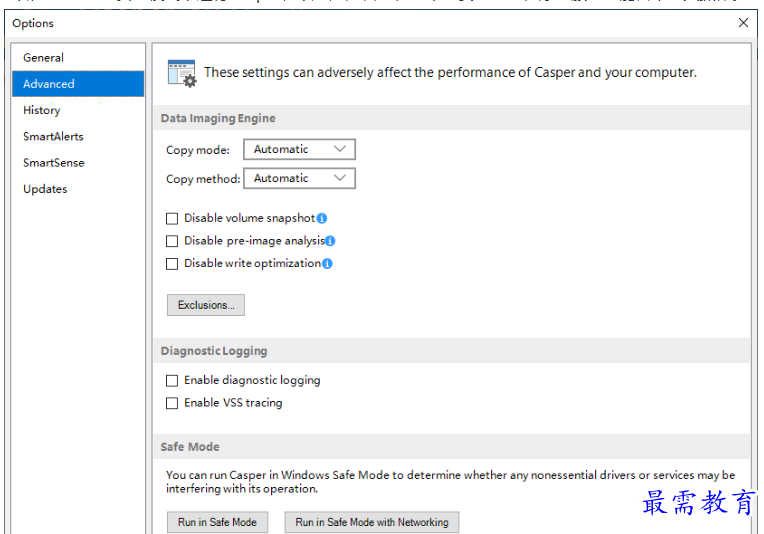The image size is (764, 534).
Task: Toggle Enable VSS tracing checkbox
Action: pos(172,403)
